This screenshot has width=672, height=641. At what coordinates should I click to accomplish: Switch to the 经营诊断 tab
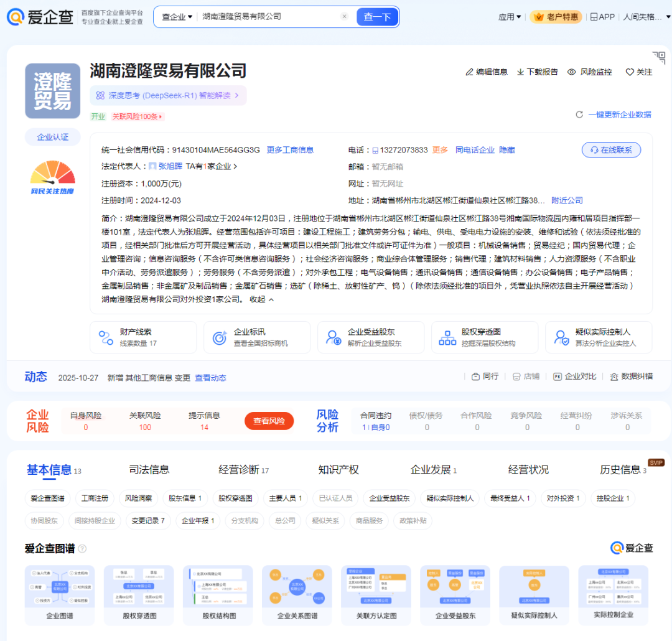[x=243, y=470]
